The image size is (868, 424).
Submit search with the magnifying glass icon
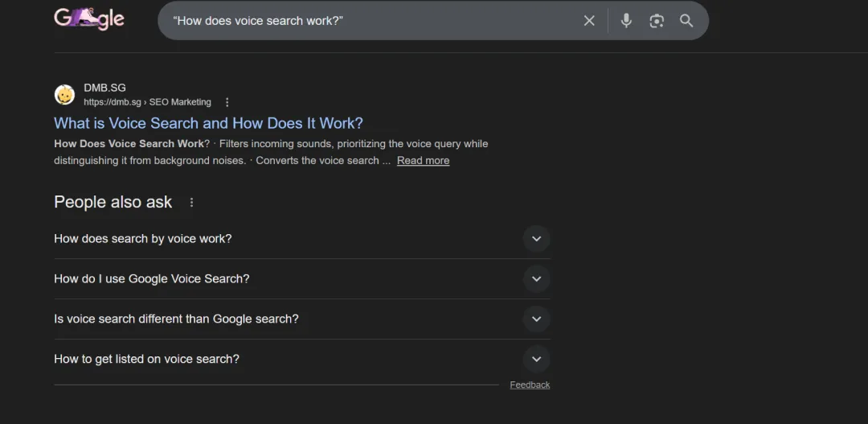686,20
